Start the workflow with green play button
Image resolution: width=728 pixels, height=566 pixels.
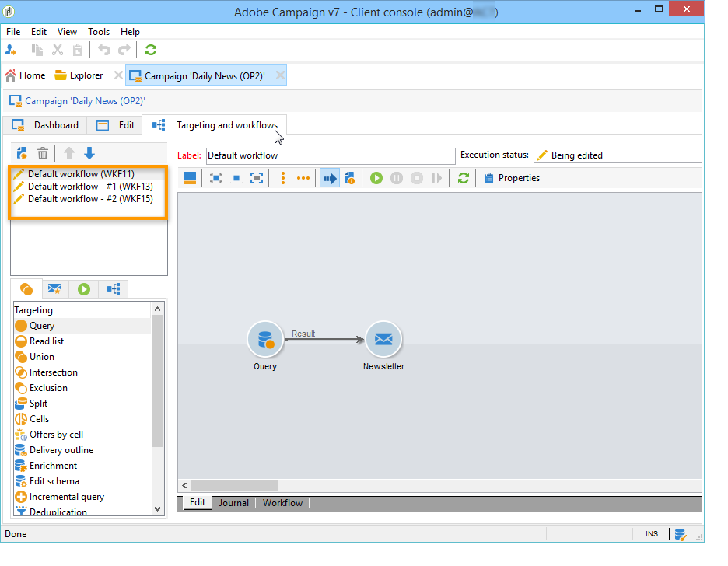coord(376,178)
